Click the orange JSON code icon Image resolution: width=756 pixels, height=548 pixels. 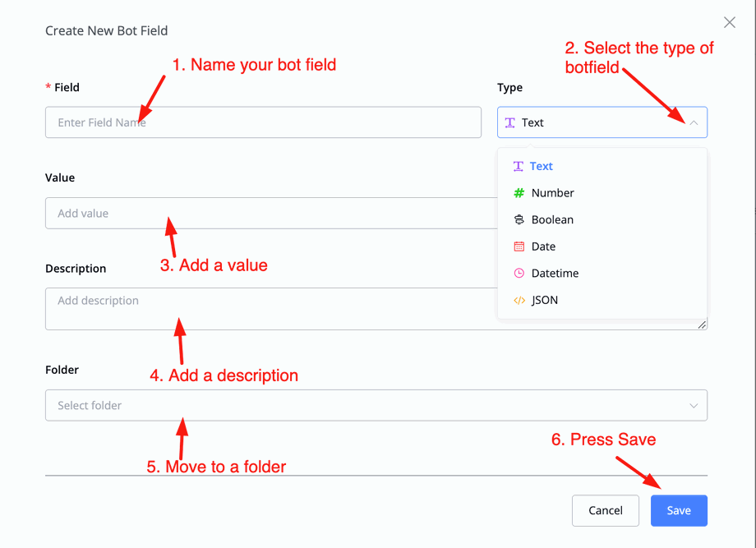click(x=519, y=301)
